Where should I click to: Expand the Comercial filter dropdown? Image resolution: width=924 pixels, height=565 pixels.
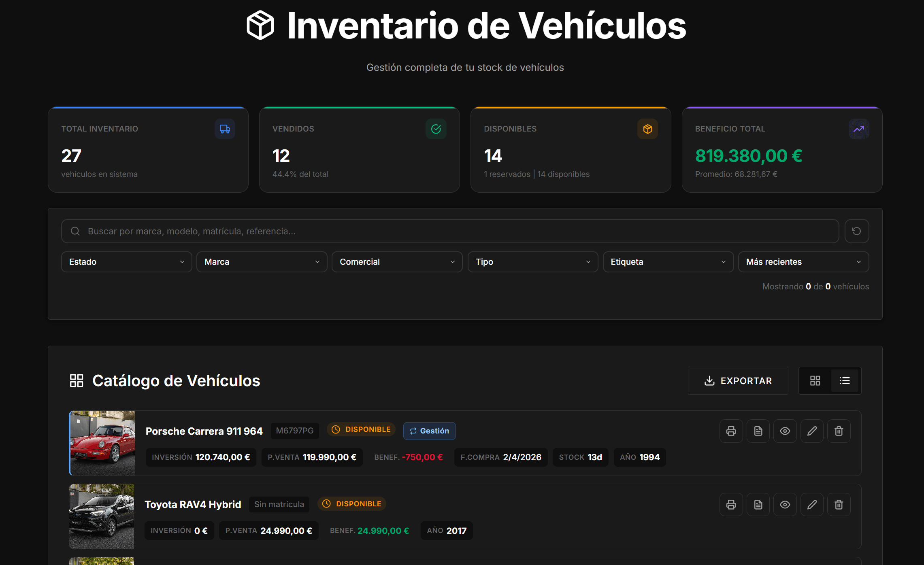click(397, 262)
